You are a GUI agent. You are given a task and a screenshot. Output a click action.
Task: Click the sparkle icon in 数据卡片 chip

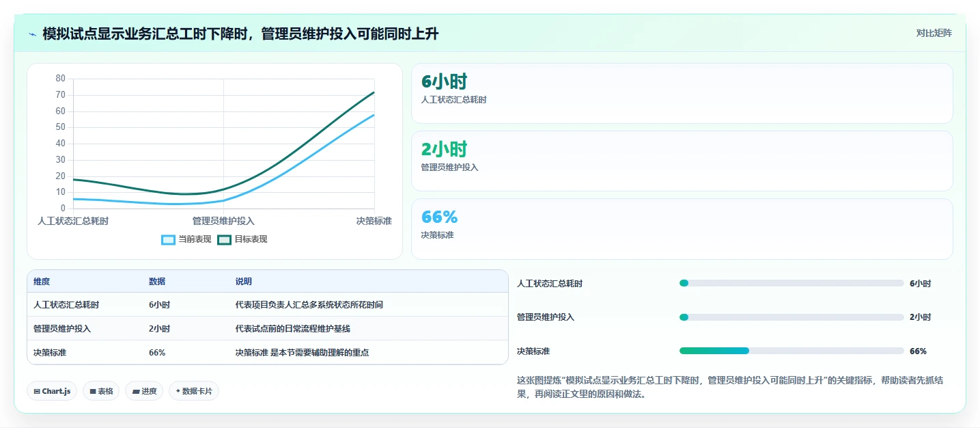[178, 391]
